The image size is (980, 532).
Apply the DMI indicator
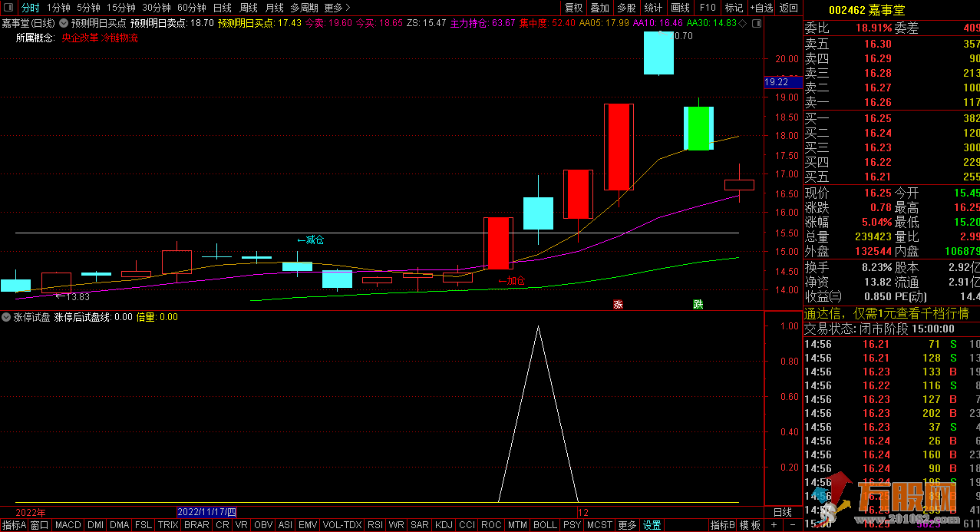coord(95,525)
